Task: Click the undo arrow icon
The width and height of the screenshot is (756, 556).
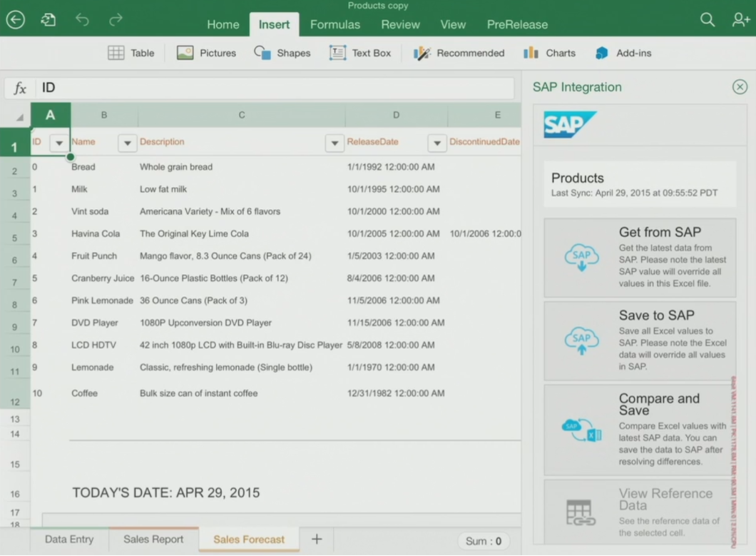Action: pyautogui.click(x=83, y=20)
